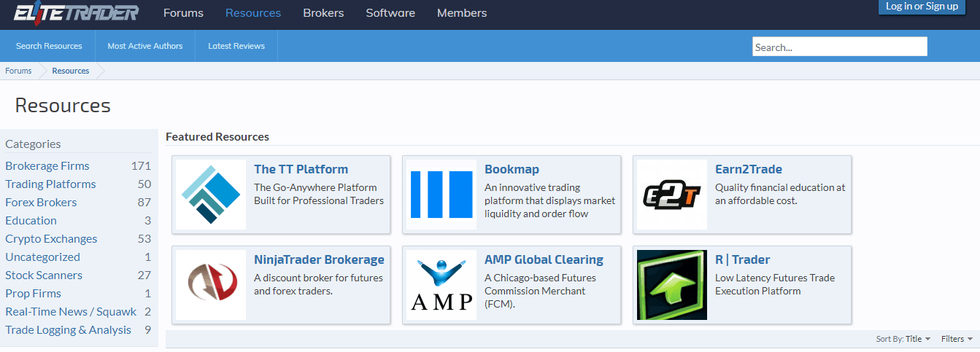Focus the Search input field
Screen dimensions: 980x352
(840, 47)
